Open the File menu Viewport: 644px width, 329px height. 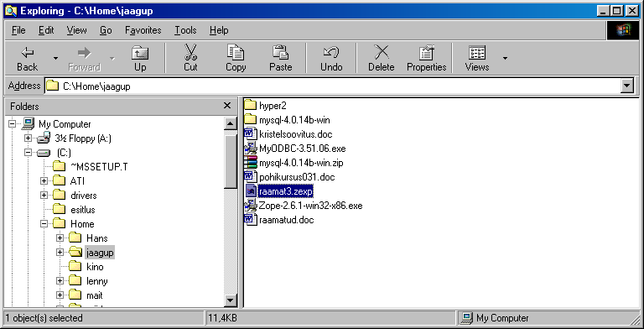18,30
